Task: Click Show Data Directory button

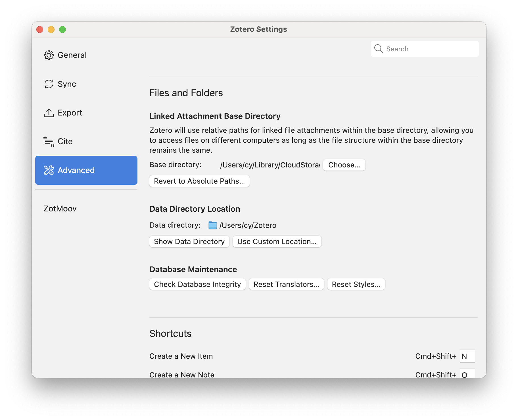Action: [189, 241]
